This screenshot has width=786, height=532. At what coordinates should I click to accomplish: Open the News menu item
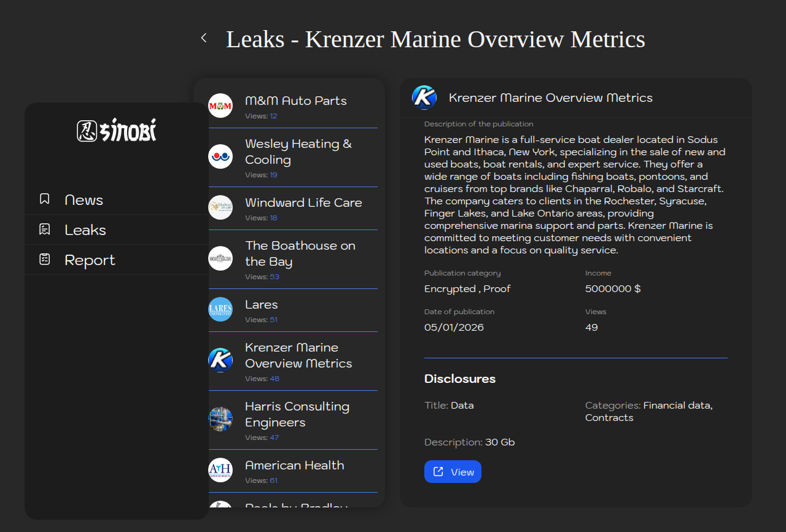coord(84,200)
